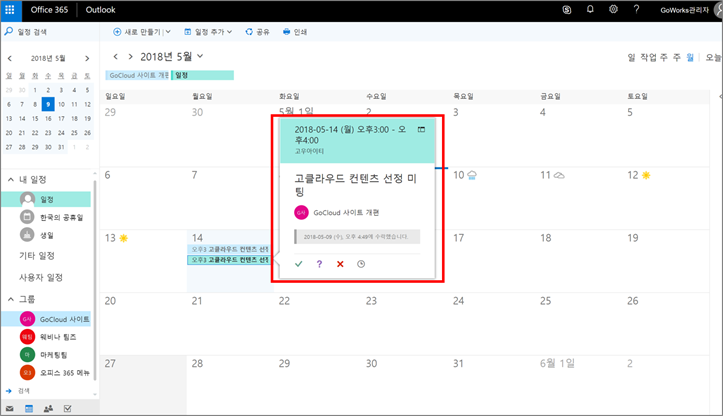The width and height of the screenshot is (723, 416).
Task: Click the 공유 share button
Action: coord(257,32)
